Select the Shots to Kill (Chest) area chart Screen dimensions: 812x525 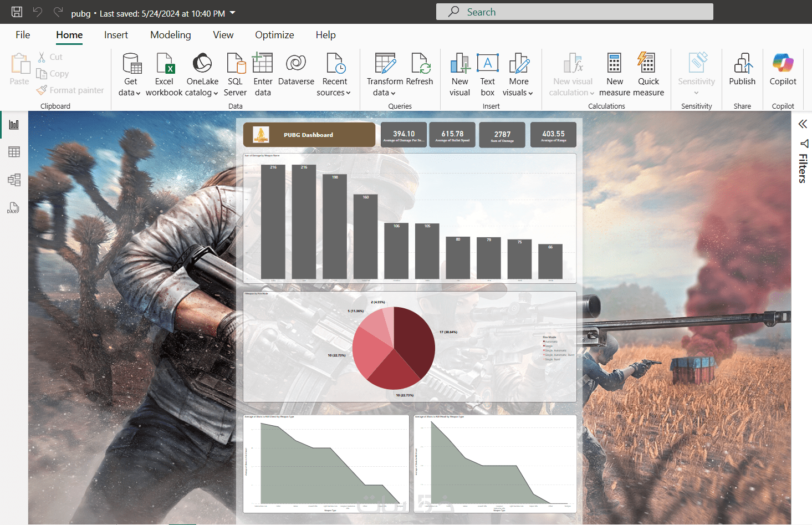click(326, 464)
